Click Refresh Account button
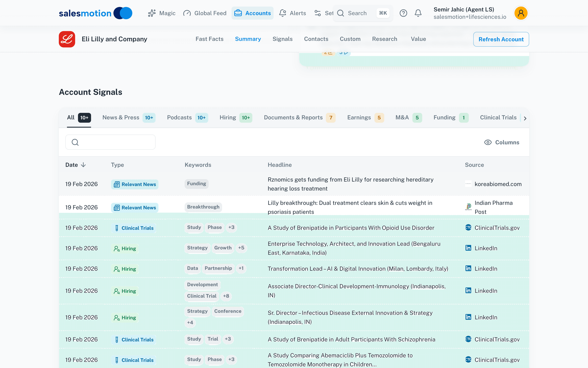Screen dimensions: 588x368 click(501, 39)
